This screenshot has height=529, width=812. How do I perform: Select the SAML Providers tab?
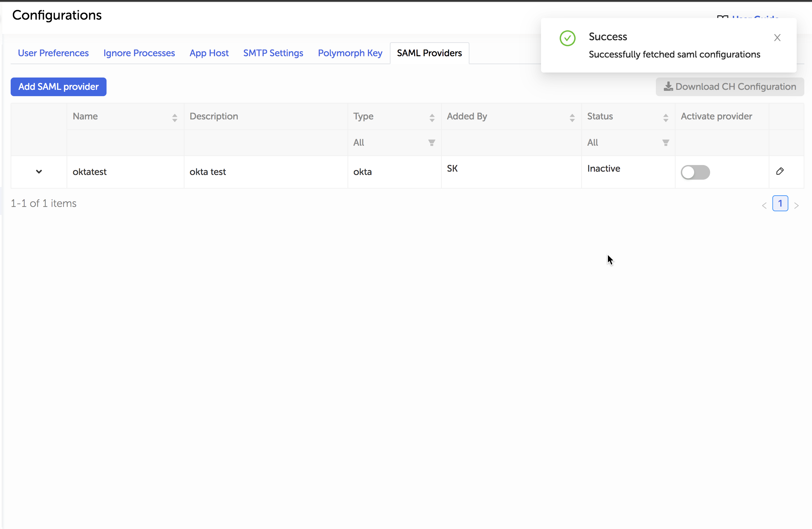coord(429,53)
